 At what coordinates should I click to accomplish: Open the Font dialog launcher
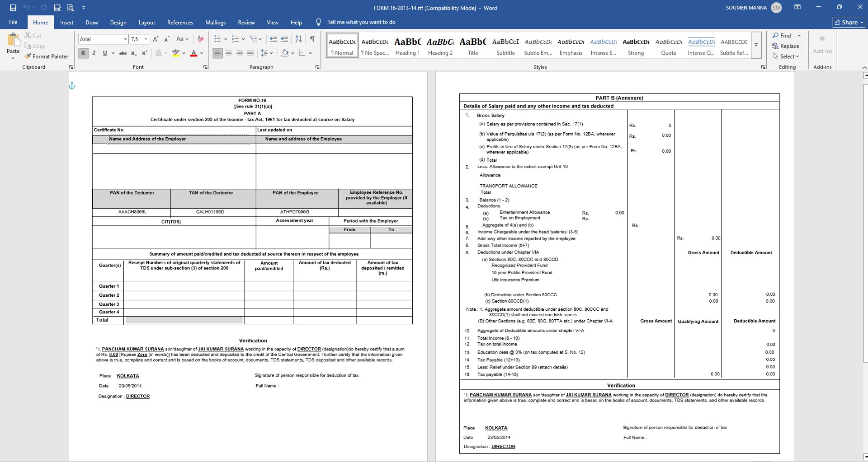click(x=205, y=67)
